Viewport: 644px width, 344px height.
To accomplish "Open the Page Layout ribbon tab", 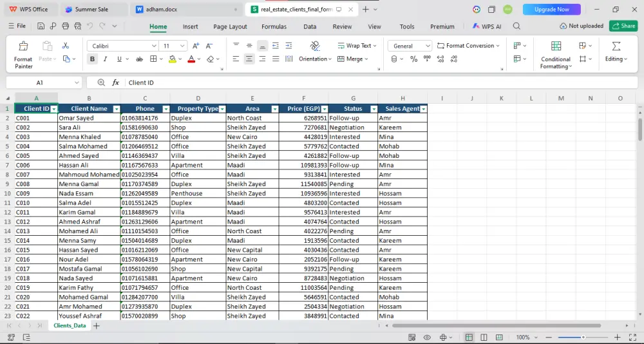I will 230,26.
